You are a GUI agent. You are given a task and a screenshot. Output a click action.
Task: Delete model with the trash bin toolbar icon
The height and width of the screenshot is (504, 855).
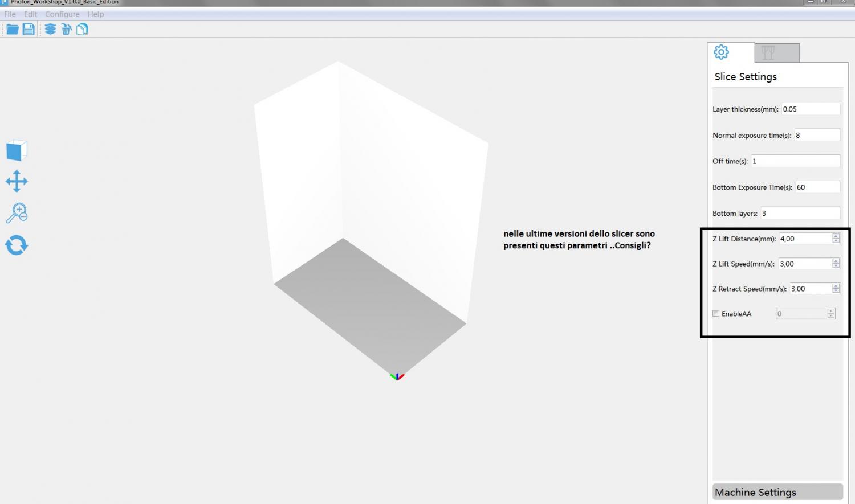coord(66,29)
